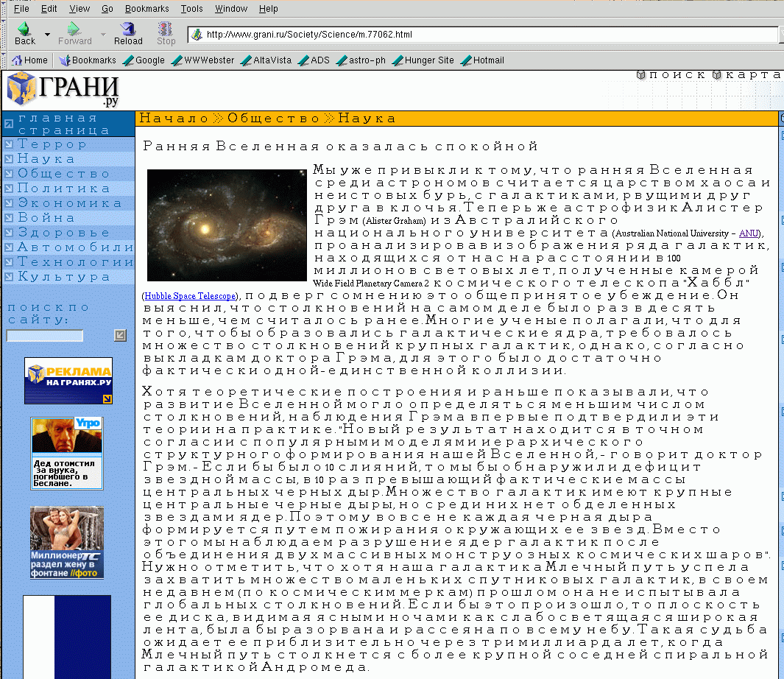Image resolution: width=784 pixels, height=679 pixels.
Task: Open the Tools menu
Action: pyautogui.click(x=191, y=9)
